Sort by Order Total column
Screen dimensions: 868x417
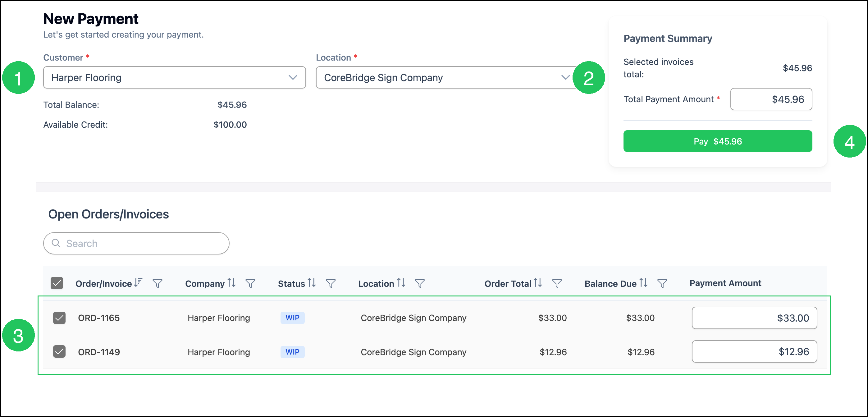(x=538, y=282)
